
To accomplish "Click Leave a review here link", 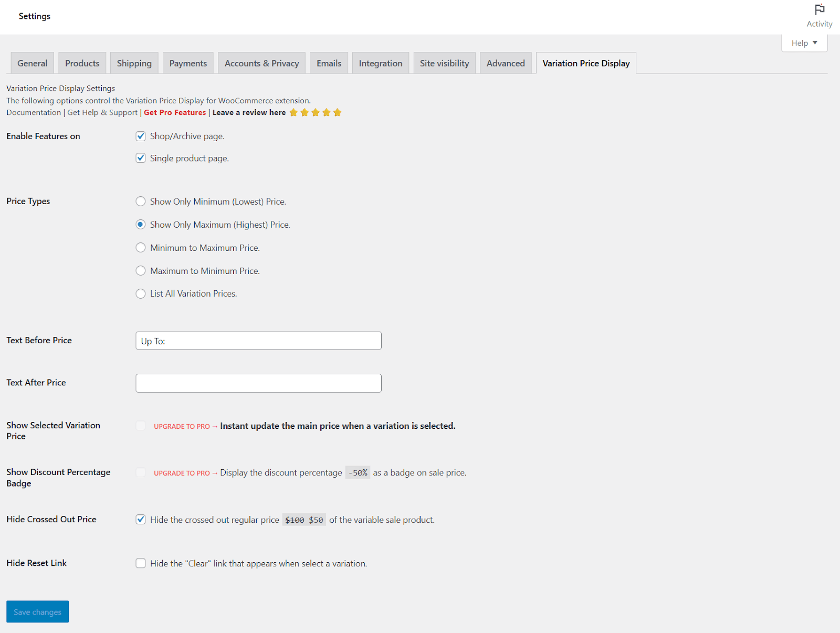I will tap(249, 112).
